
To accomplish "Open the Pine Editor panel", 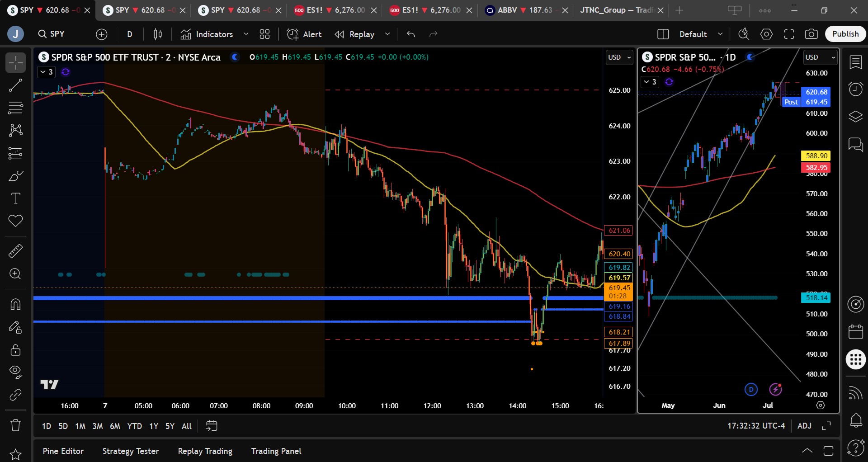I will 63,451.
